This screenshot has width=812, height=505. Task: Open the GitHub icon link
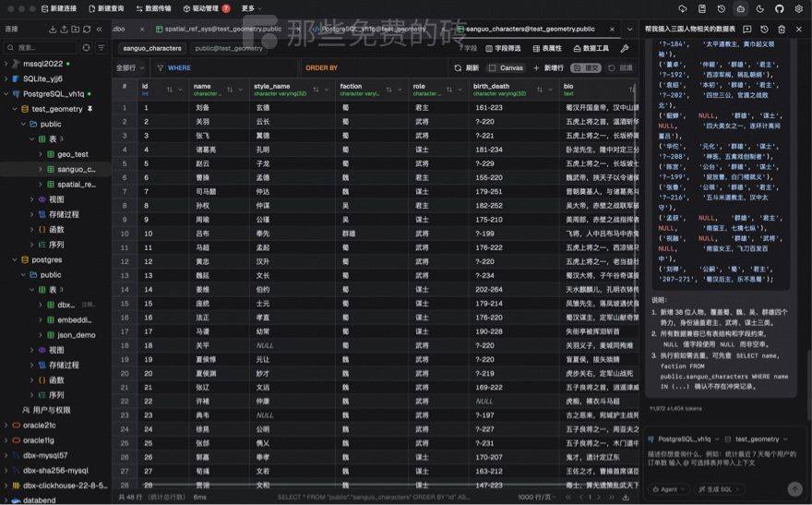(780, 8)
